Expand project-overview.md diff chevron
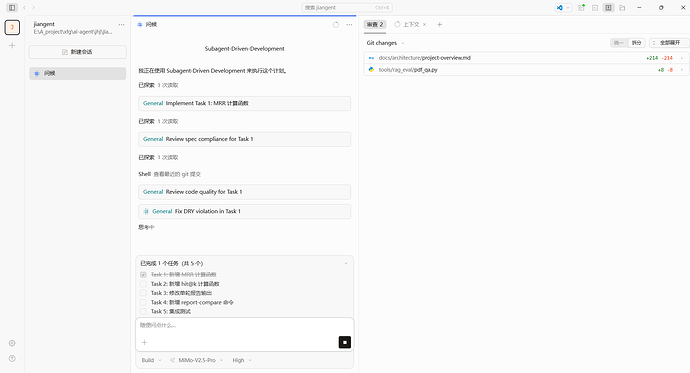 click(682, 58)
